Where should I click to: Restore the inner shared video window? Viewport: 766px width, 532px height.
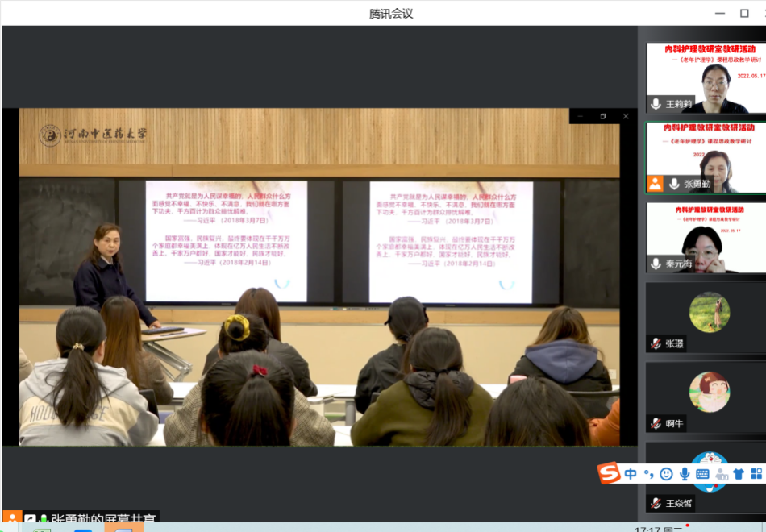(602, 116)
